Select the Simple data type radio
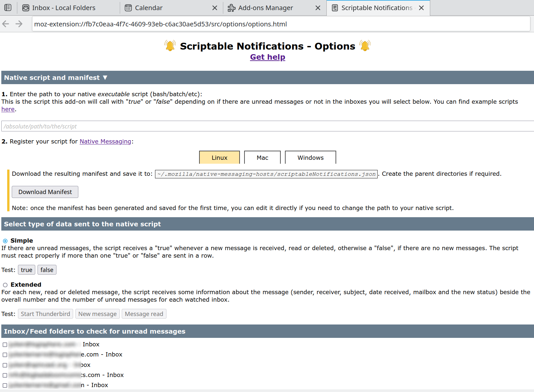Screen dimensions: 534x392 [5, 241]
